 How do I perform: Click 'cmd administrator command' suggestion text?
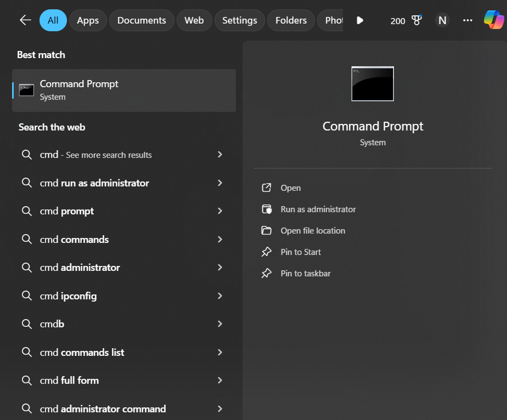103,408
